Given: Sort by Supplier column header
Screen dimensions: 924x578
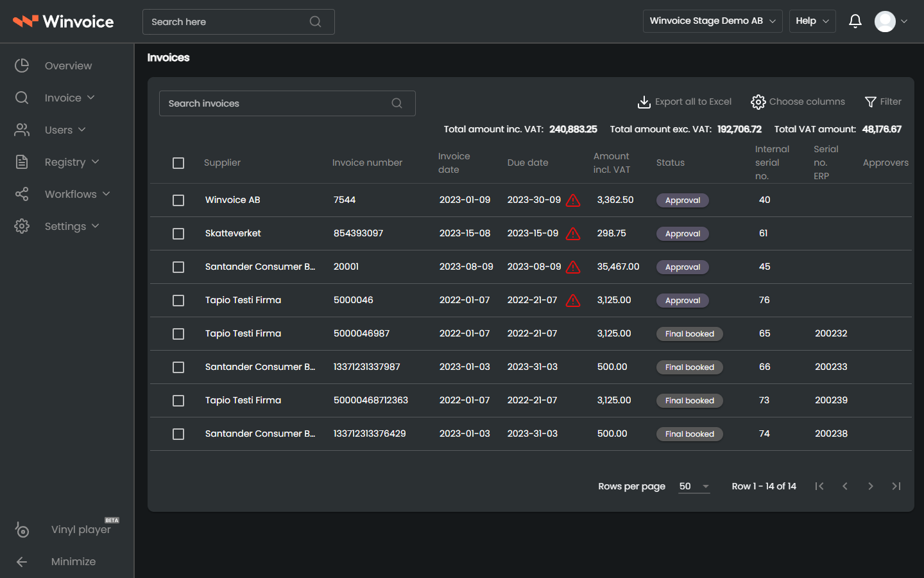Looking at the screenshot, I should click(222, 162).
